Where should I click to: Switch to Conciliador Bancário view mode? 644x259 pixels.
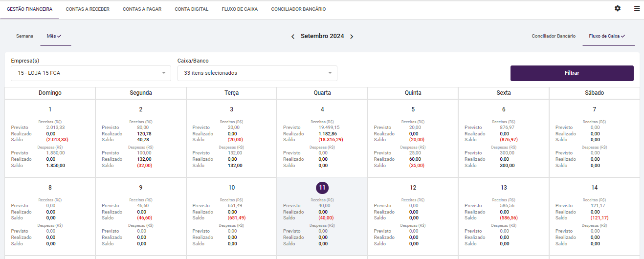point(554,36)
